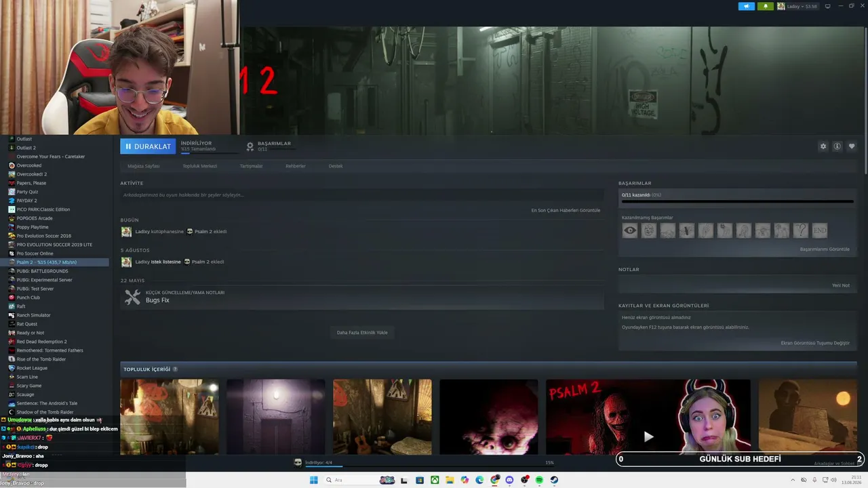This screenshot has width=868, height=488.
Task: Open the BAŞARIMLAR 0/11 header link
Action: (x=269, y=146)
